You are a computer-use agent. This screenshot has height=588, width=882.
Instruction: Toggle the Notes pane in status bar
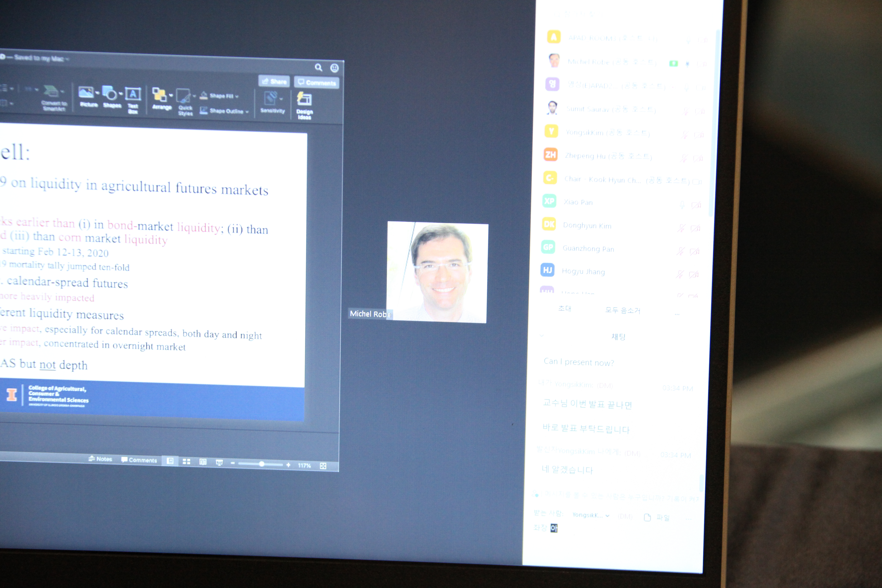coord(100,459)
